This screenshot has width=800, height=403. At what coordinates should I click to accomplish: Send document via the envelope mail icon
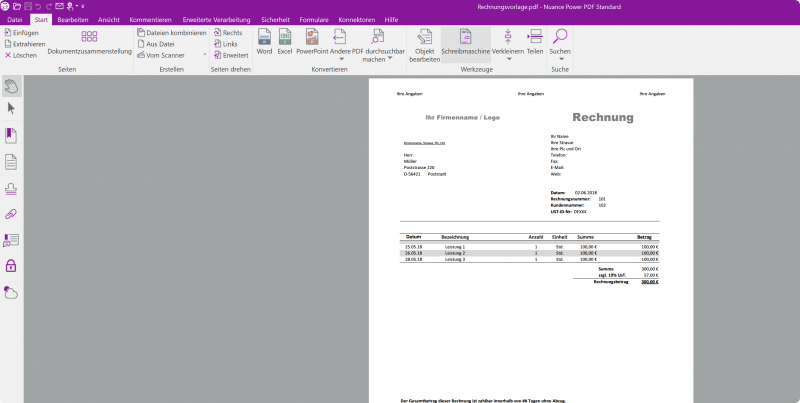[x=60, y=7]
